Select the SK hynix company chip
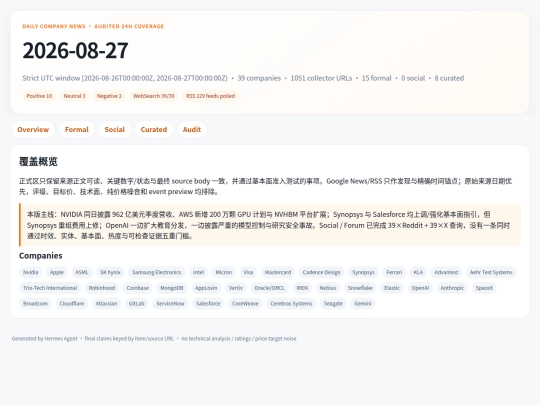Image resolution: width=540 pixels, height=405 pixels. [x=110, y=272]
